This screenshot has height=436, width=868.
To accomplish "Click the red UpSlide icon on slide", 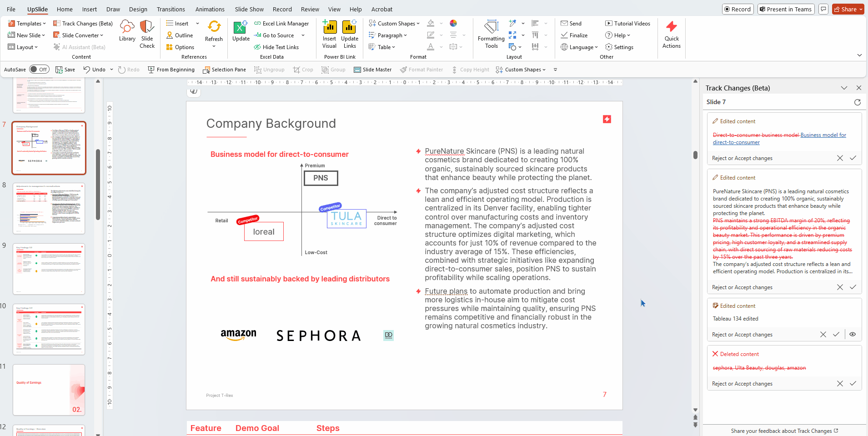I will tap(607, 119).
